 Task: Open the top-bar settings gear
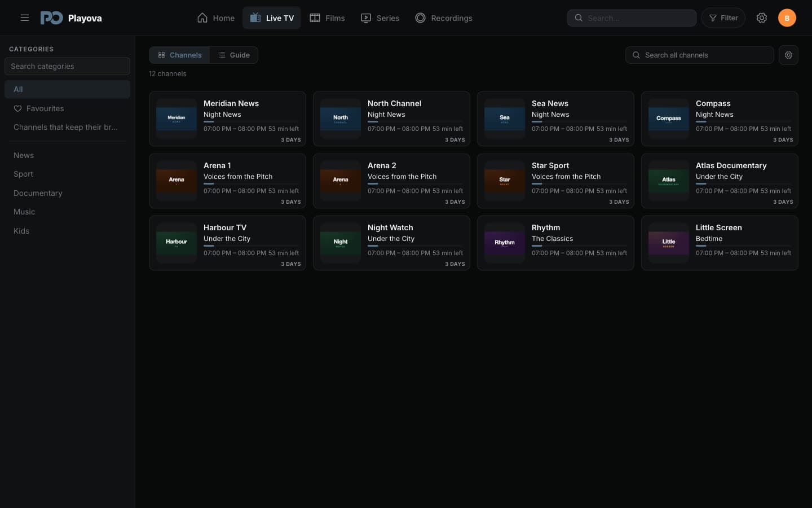point(762,18)
